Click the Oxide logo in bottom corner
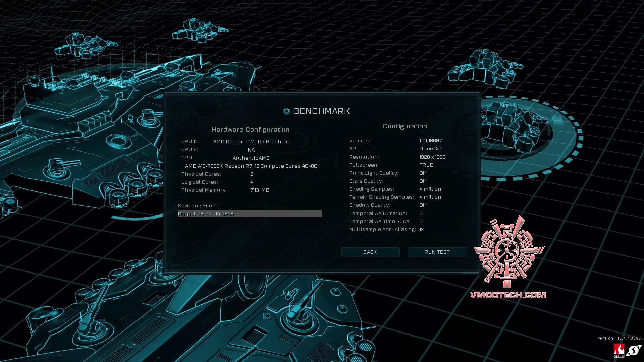The image size is (644, 362). (619, 351)
